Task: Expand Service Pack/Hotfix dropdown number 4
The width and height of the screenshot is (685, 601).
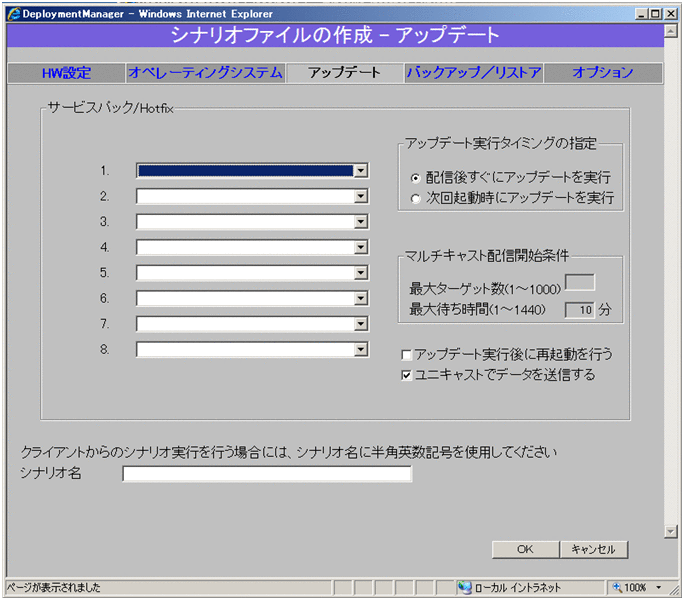Action: [x=360, y=248]
